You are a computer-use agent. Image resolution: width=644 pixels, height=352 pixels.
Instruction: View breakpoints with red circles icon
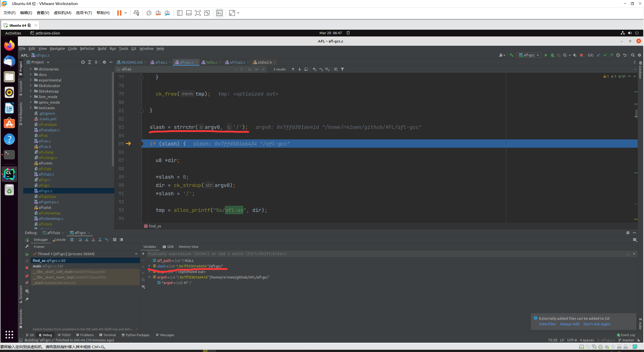pyautogui.click(x=27, y=276)
